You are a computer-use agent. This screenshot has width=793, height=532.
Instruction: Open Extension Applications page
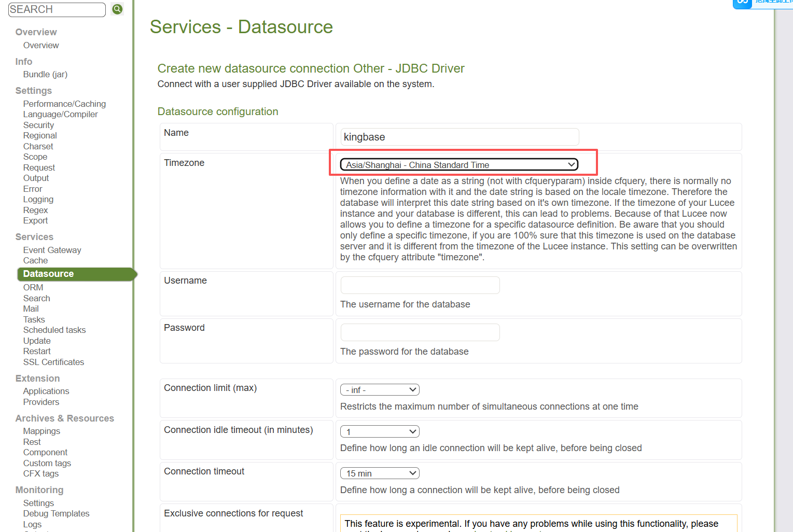46,391
